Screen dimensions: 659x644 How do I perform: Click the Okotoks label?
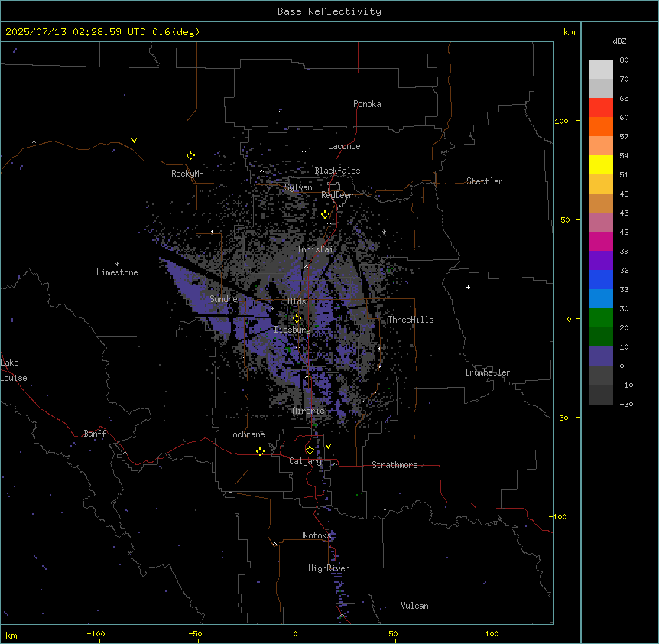click(315, 535)
